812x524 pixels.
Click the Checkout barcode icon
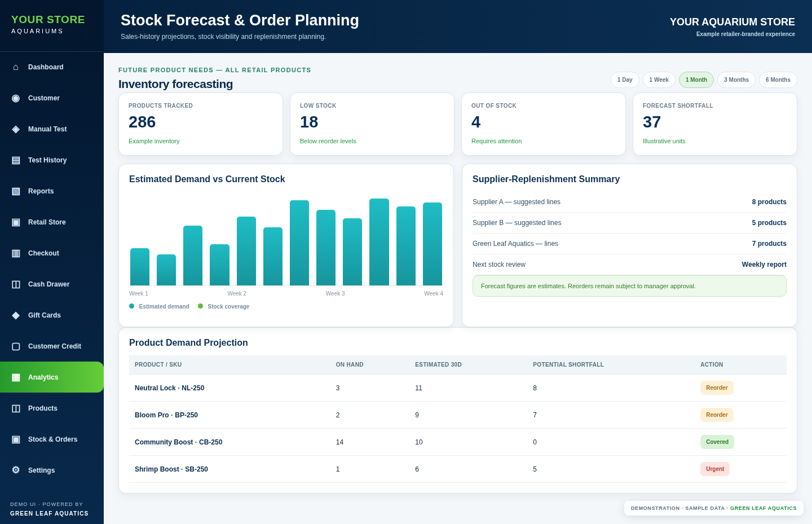16,253
